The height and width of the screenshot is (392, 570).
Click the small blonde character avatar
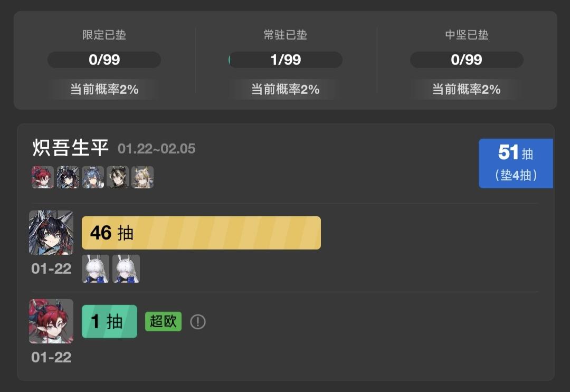tap(142, 177)
